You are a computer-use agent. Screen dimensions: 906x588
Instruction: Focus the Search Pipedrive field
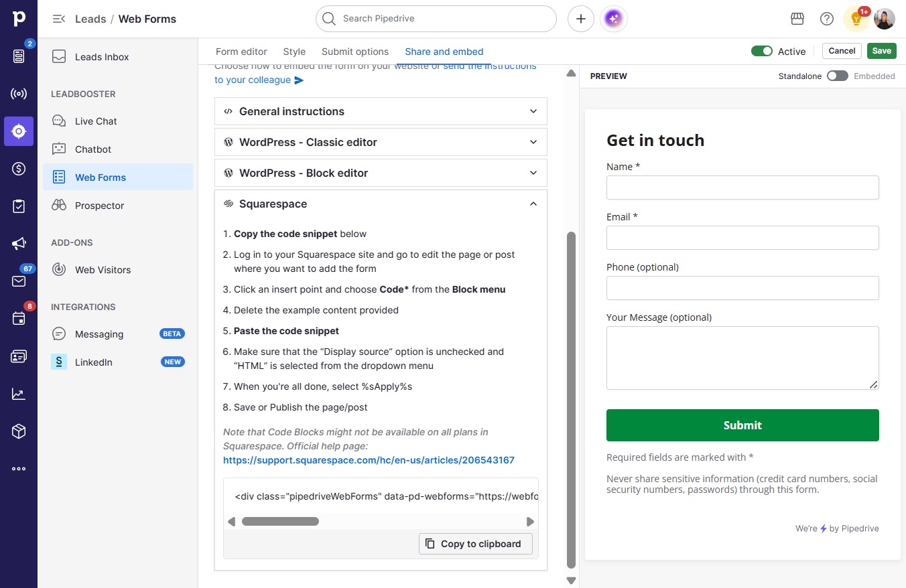click(x=436, y=19)
